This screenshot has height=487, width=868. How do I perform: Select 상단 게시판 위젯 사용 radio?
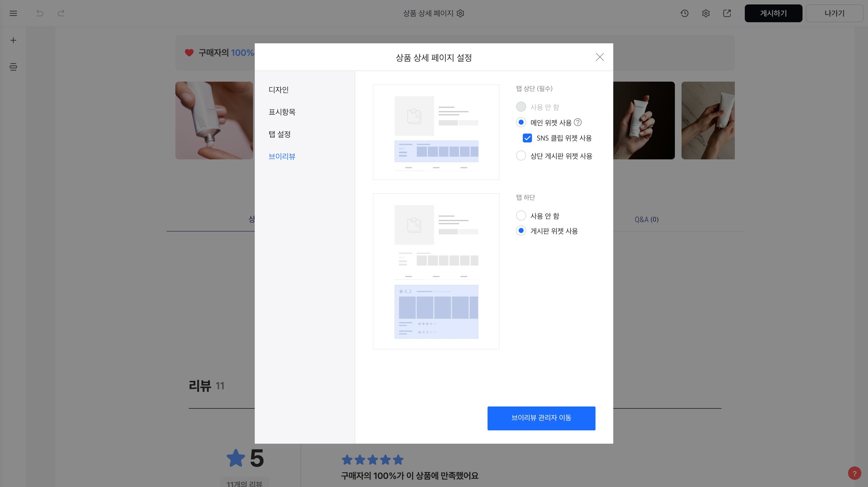coord(521,156)
